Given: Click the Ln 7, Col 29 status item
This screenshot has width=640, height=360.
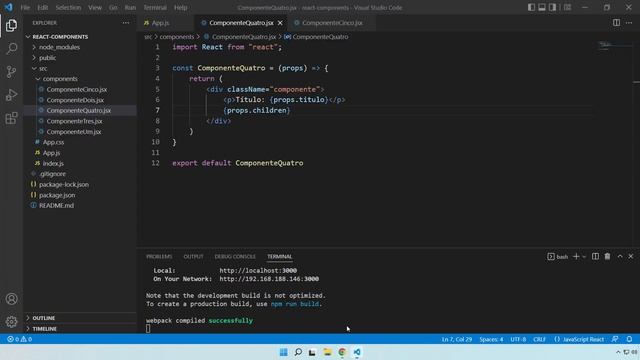Looking at the screenshot, I should tap(457, 339).
